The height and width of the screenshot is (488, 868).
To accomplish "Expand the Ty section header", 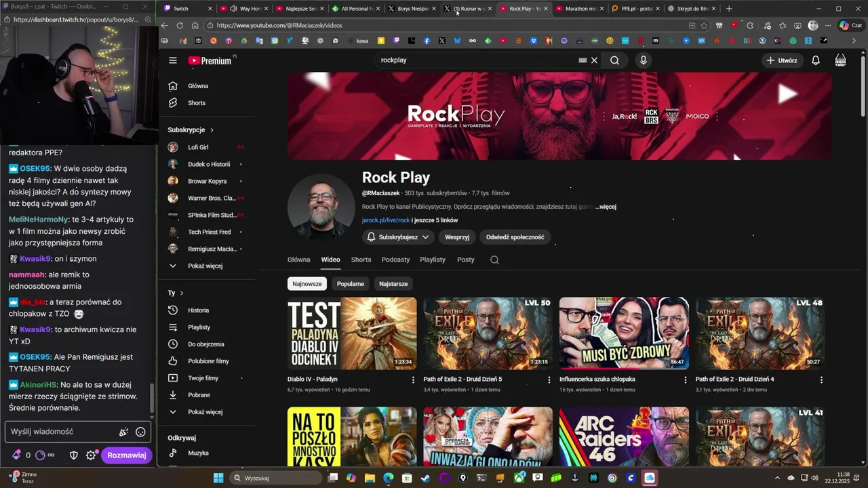I will [176, 293].
